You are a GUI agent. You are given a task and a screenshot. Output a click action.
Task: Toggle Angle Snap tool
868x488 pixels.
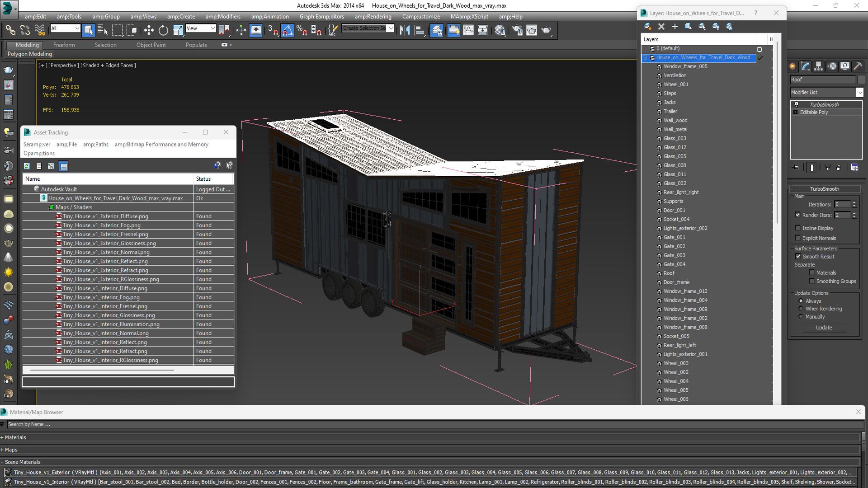click(x=288, y=30)
